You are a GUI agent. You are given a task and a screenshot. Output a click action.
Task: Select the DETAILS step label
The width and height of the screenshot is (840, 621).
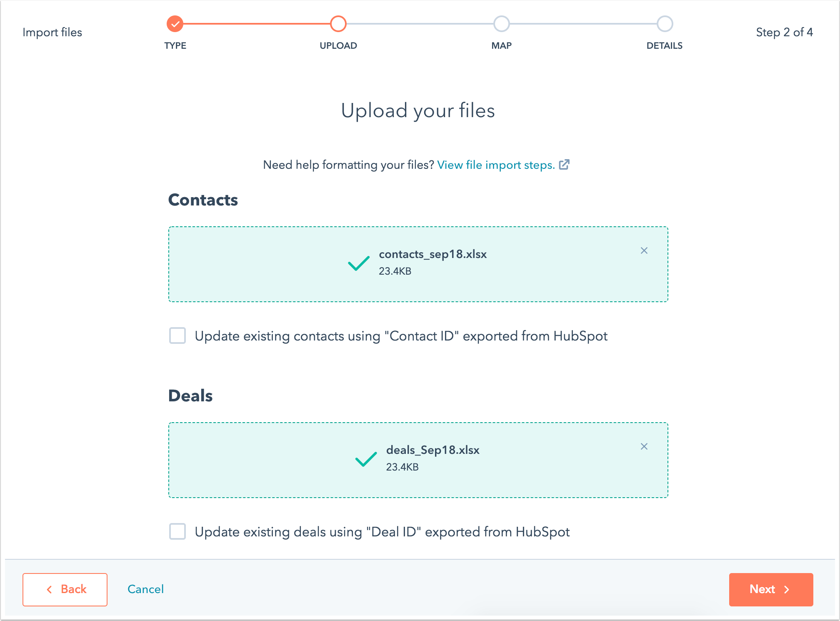(x=665, y=45)
